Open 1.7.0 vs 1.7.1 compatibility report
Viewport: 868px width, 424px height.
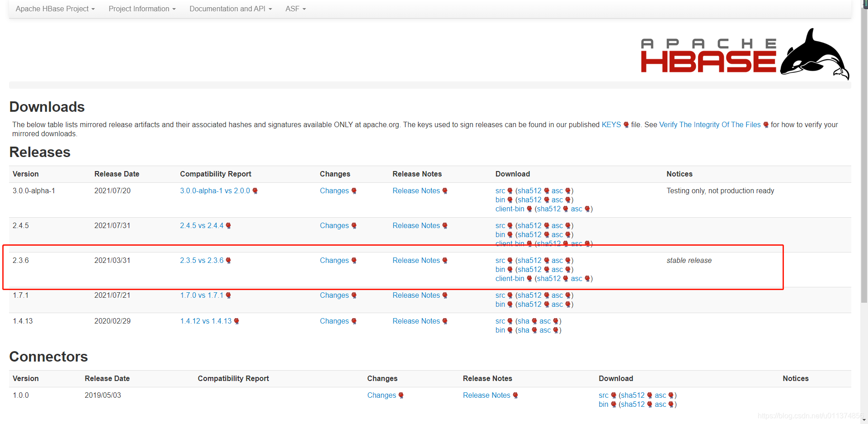202,295
